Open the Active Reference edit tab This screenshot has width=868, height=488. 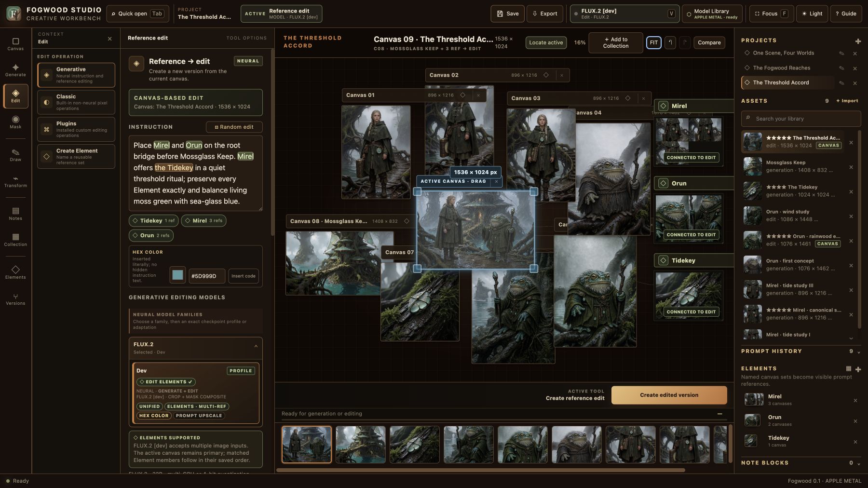pos(281,14)
